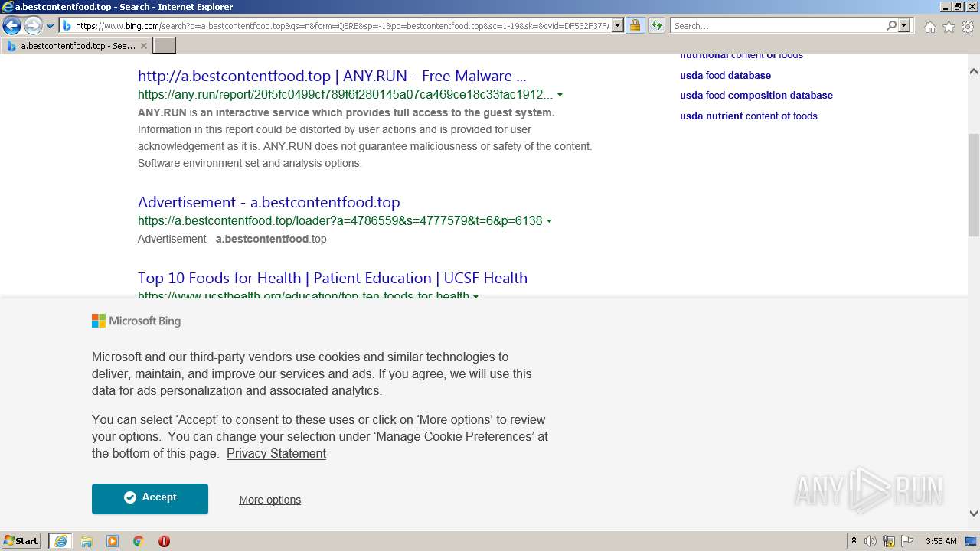Launch Windows Media Player from taskbar
The height and width of the screenshot is (551, 980).
113,541
